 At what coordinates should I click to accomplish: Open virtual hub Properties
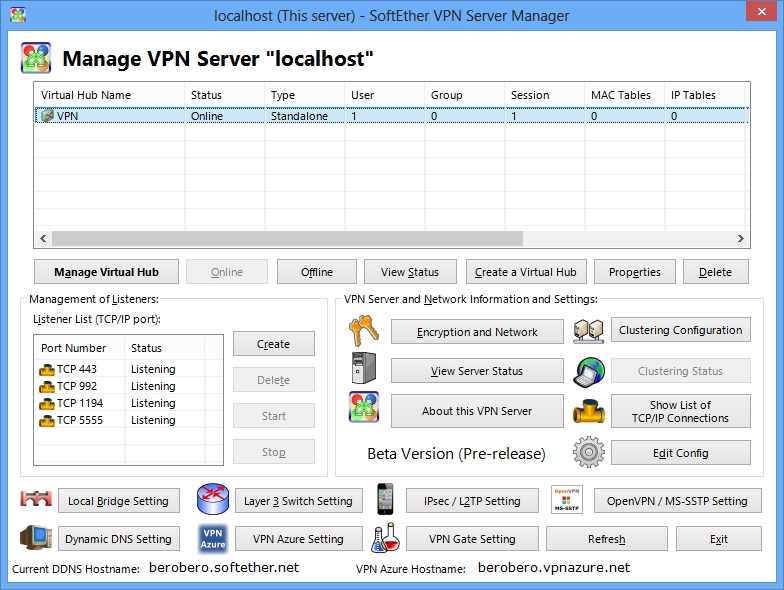635,272
